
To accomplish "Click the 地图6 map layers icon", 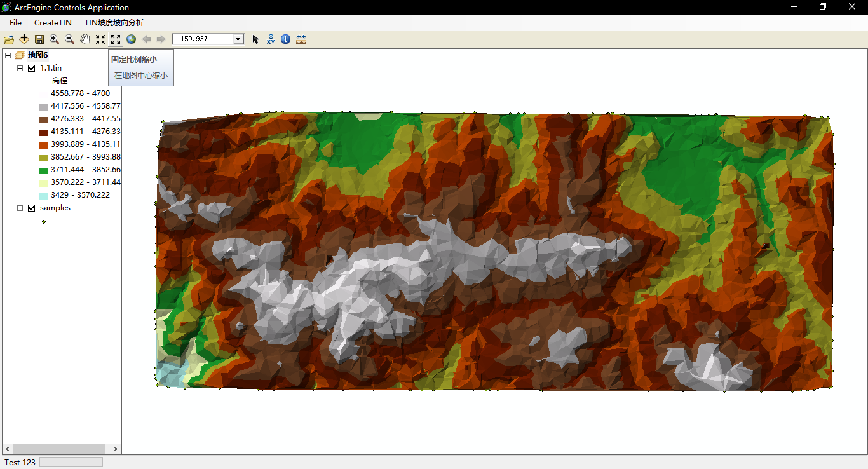I will [20, 55].
